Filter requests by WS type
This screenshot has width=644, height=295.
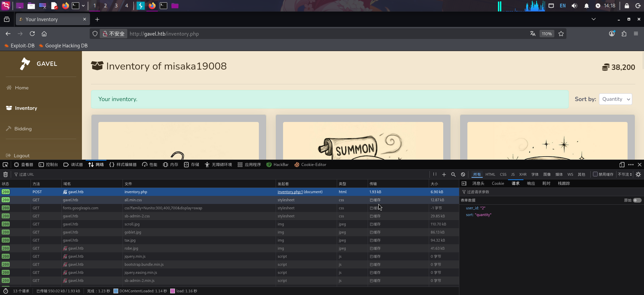570,174
